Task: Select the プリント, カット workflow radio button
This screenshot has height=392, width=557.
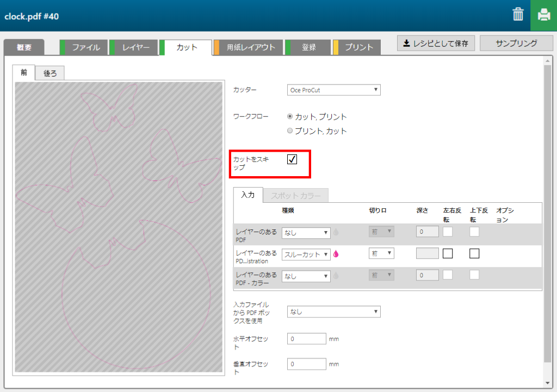Action: click(290, 130)
